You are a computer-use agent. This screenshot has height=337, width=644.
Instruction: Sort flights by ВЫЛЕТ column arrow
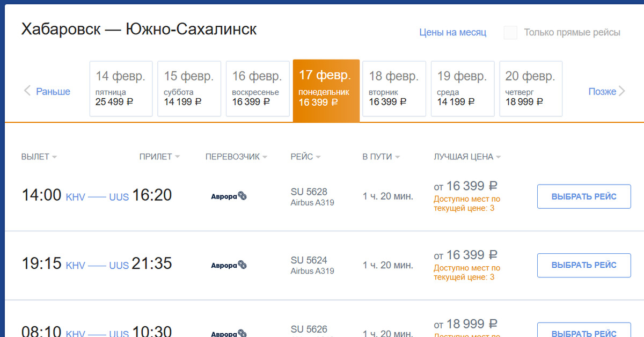click(x=55, y=157)
